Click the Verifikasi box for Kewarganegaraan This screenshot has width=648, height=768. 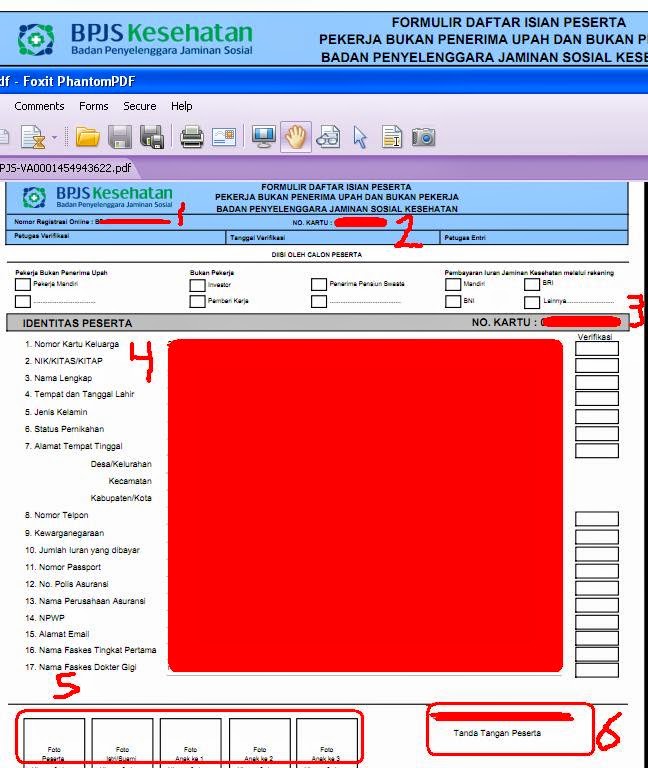(597, 537)
